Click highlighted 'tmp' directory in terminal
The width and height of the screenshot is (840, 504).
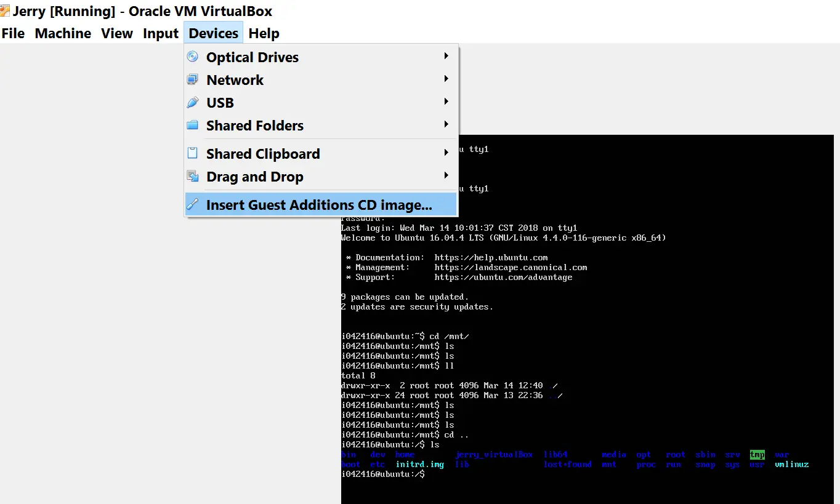click(757, 454)
